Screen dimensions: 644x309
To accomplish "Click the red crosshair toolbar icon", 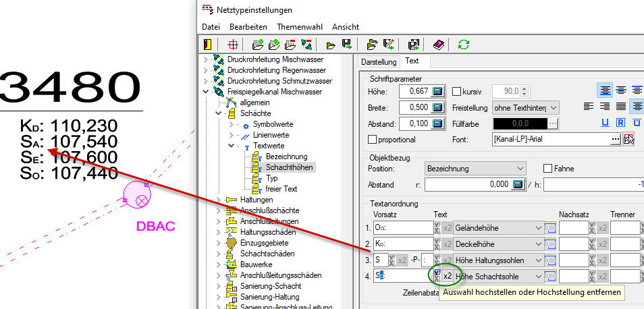I will (x=232, y=45).
